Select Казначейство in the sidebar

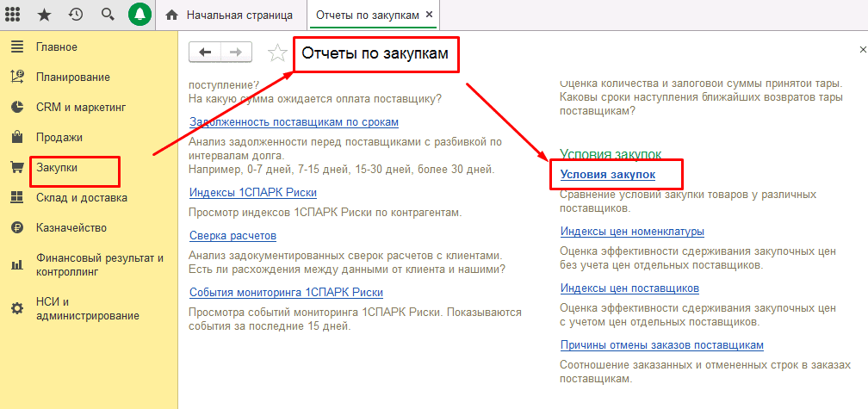pyautogui.click(x=71, y=228)
